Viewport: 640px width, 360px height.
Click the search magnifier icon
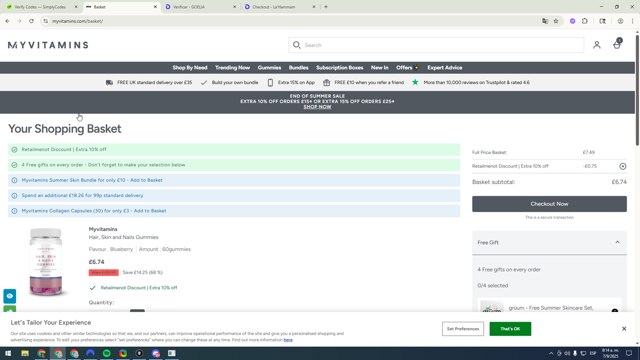click(x=297, y=45)
